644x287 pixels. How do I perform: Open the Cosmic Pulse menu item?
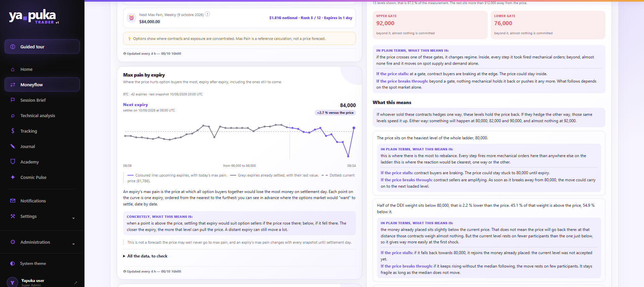(x=42, y=177)
